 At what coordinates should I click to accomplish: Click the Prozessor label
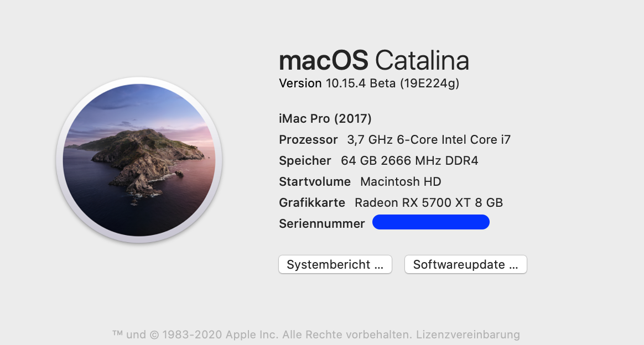[x=308, y=140]
